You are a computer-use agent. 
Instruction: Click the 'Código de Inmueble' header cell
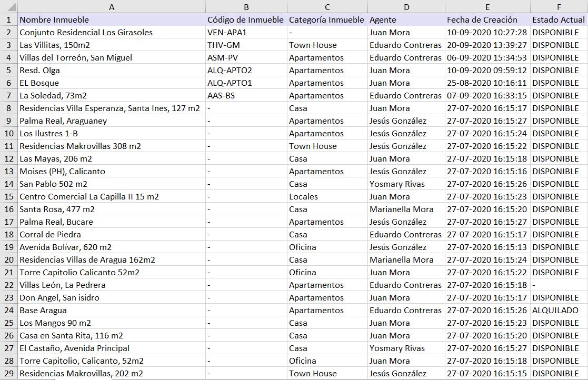tap(246, 19)
